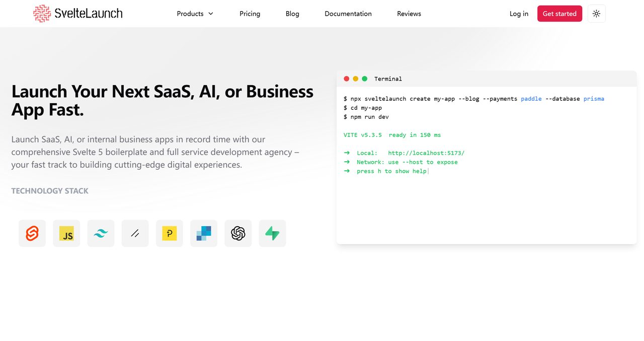The image size is (644, 341).
Task: Select the teal Tailwind CSS wave icon
Action: tap(101, 233)
